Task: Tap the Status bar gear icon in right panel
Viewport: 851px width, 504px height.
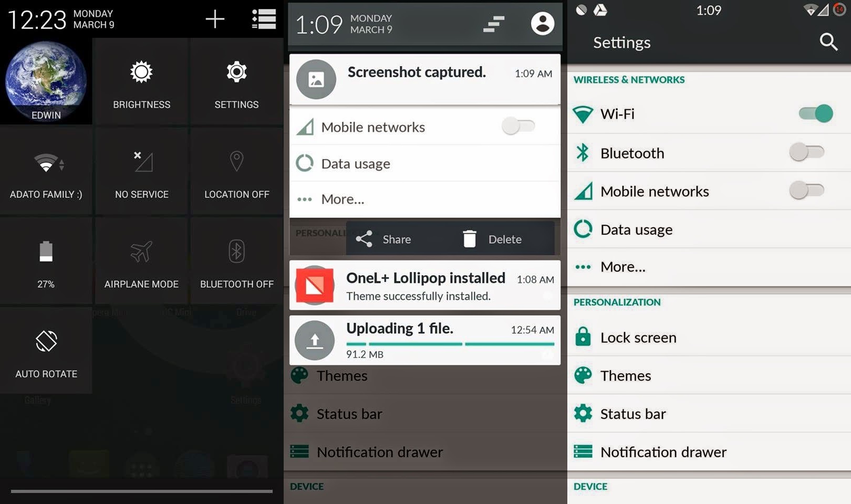Action: click(x=583, y=414)
